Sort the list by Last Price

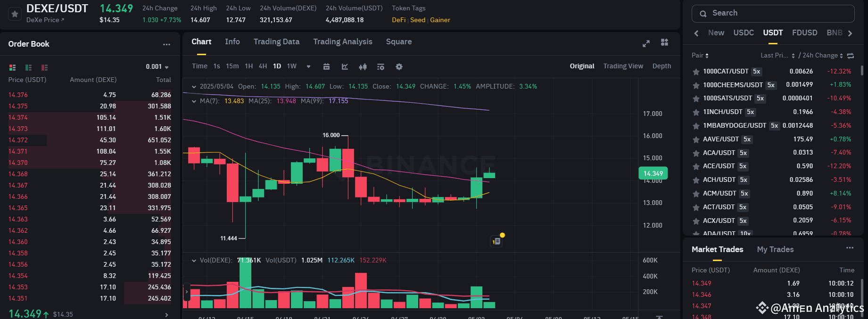click(777, 56)
